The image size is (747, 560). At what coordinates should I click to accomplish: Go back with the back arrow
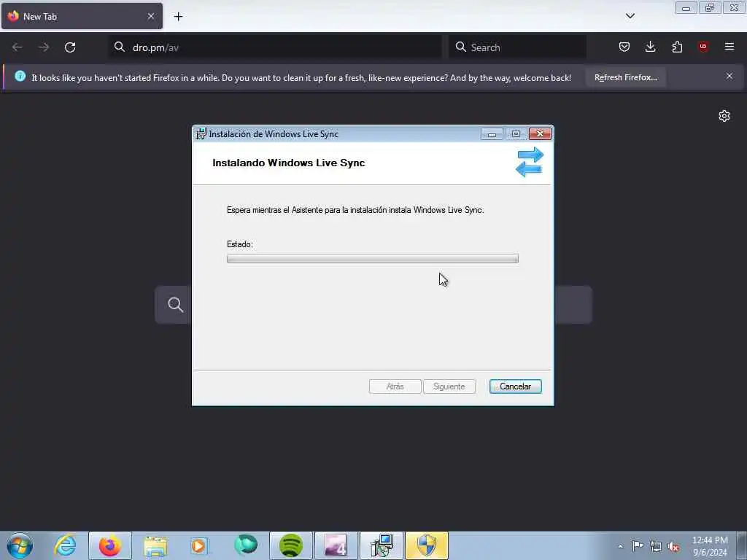coord(18,47)
